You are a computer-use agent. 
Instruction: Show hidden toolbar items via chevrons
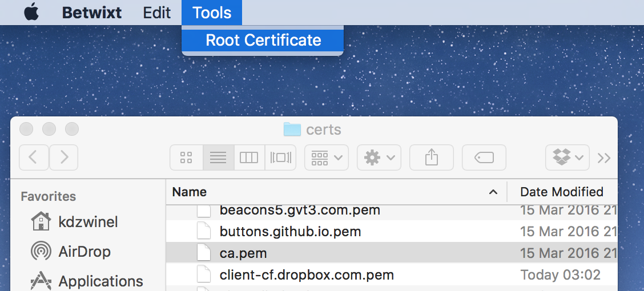coord(604,158)
